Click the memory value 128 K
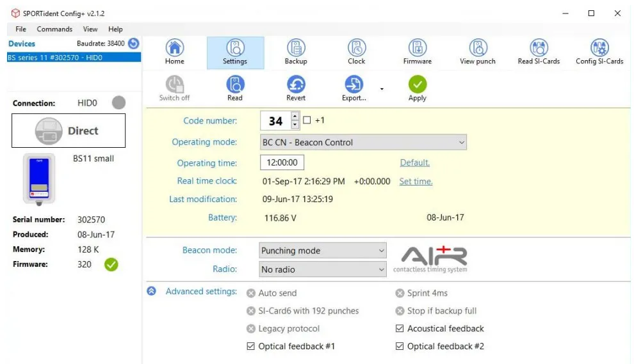This screenshot has width=634, height=364. 88,249
